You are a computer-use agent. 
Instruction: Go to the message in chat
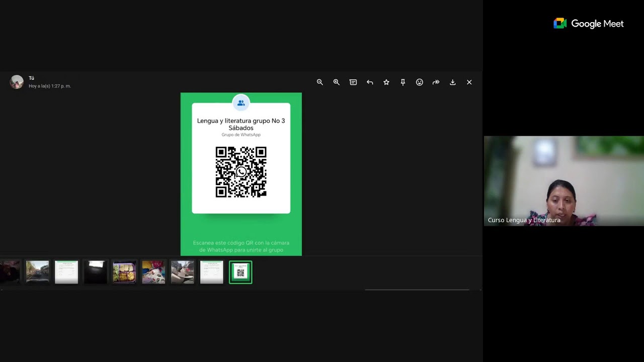tap(353, 82)
